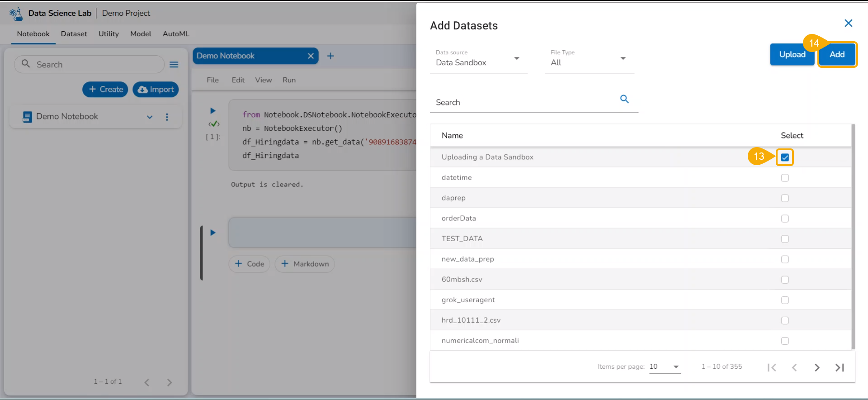Uncheck the Uploading a Data Sandbox checkbox

coord(785,157)
